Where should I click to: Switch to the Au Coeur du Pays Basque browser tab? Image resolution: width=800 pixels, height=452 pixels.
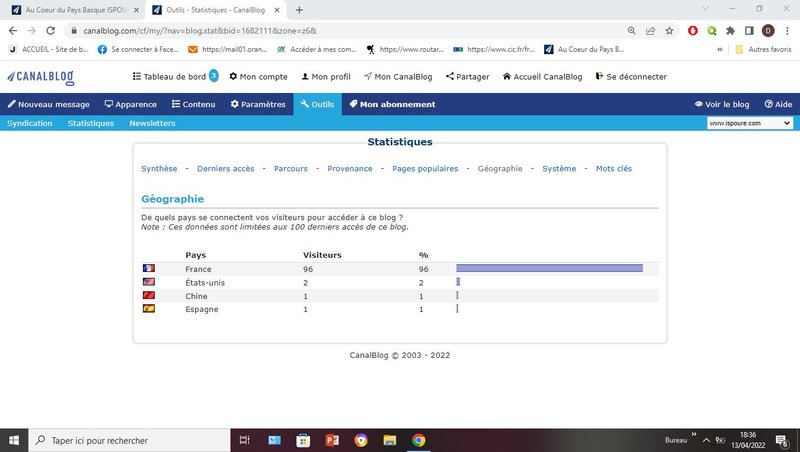coord(75,10)
